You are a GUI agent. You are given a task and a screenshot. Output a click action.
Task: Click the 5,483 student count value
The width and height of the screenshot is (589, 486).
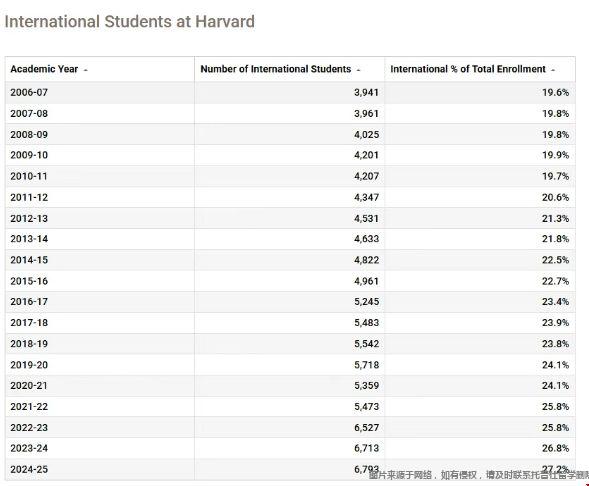(366, 323)
